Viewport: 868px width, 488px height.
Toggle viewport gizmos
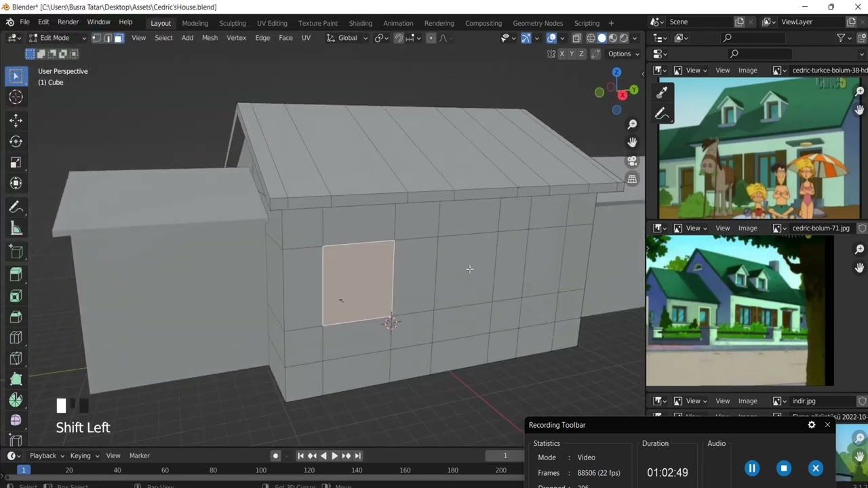[x=526, y=38]
